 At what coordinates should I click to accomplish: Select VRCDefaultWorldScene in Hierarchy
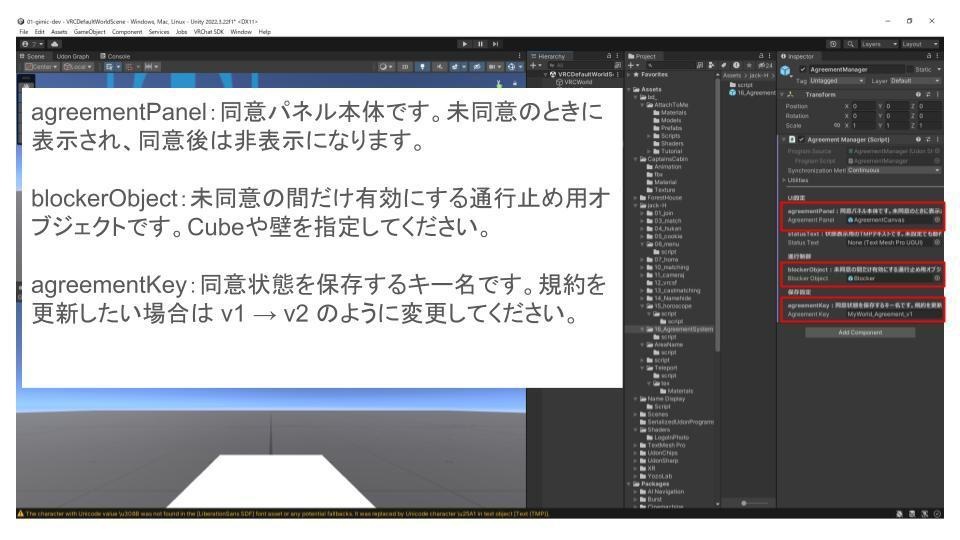(x=585, y=74)
